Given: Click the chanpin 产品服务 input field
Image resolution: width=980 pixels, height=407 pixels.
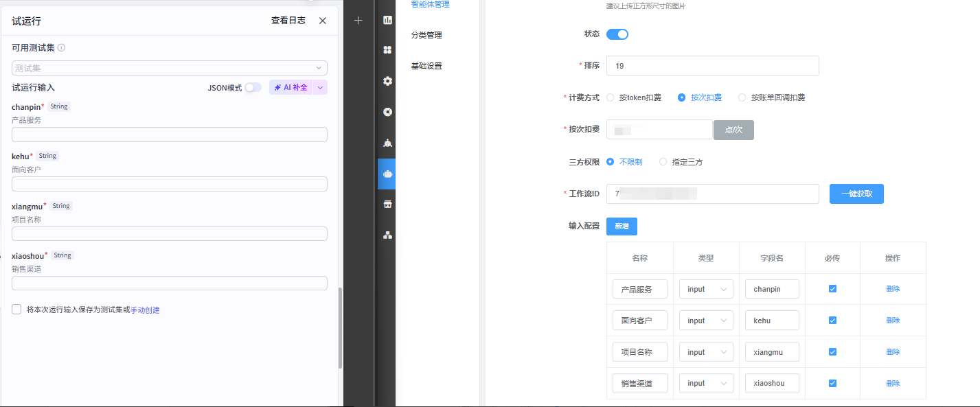Looking at the screenshot, I should click(x=169, y=135).
